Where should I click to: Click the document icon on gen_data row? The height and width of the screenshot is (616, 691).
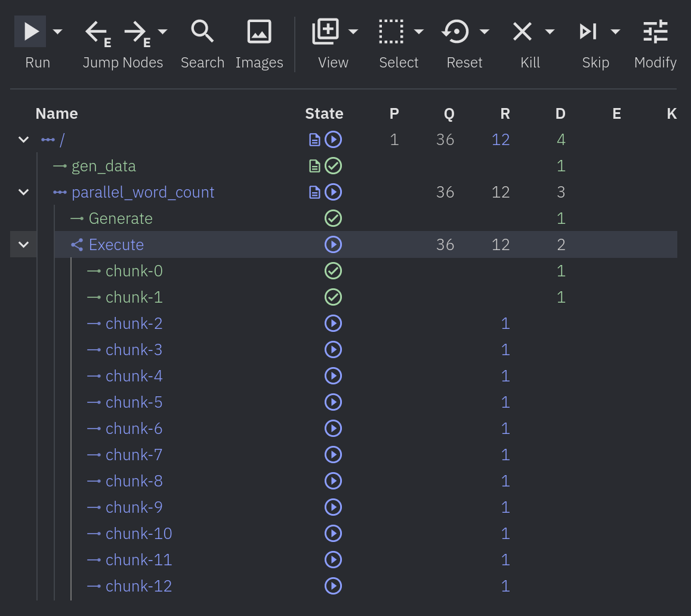tap(314, 166)
